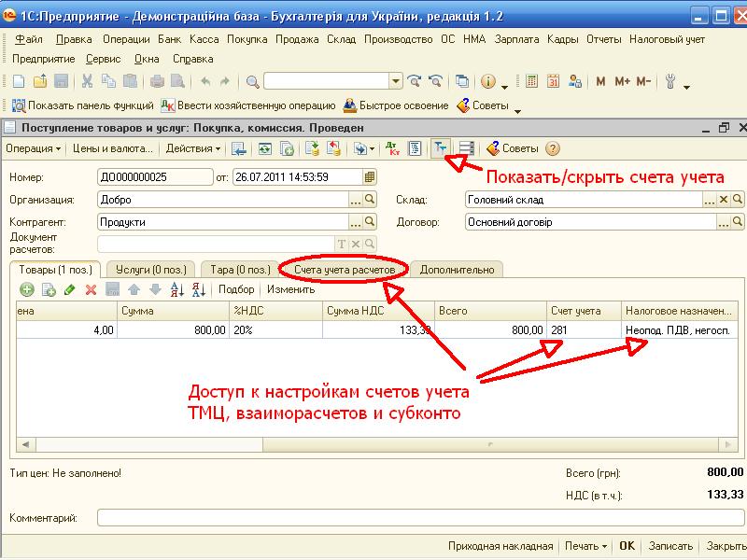
Task: Click the M+ memory button
Action: click(x=622, y=81)
